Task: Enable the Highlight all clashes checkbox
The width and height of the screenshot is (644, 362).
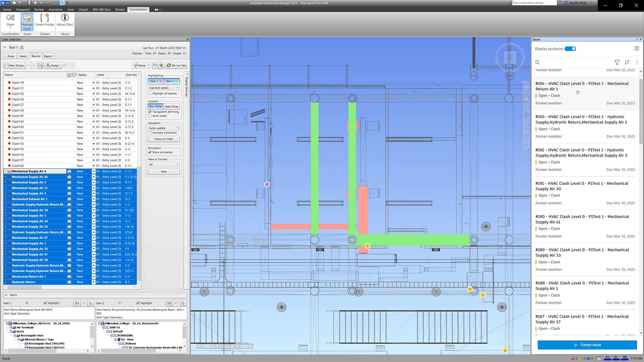Action: click(150, 94)
